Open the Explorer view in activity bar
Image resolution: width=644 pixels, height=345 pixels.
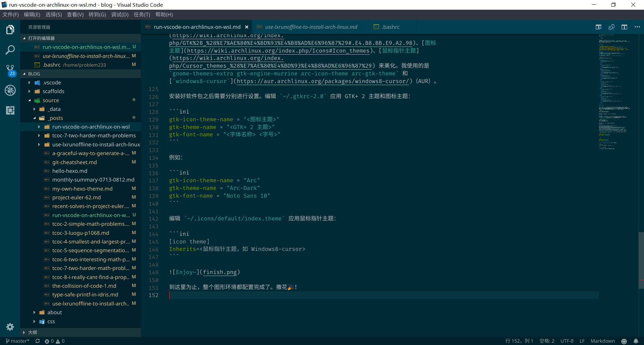coord(10,30)
